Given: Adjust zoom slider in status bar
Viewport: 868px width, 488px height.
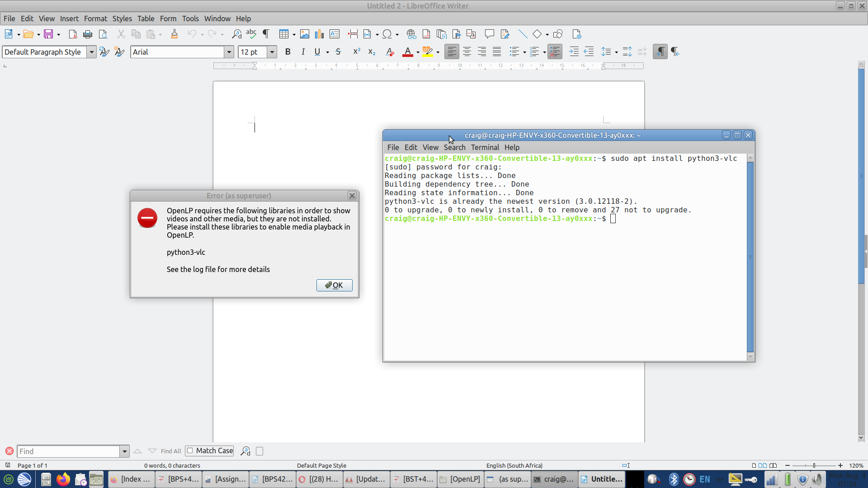Looking at the screenshot, I should (x=814, y=465).
